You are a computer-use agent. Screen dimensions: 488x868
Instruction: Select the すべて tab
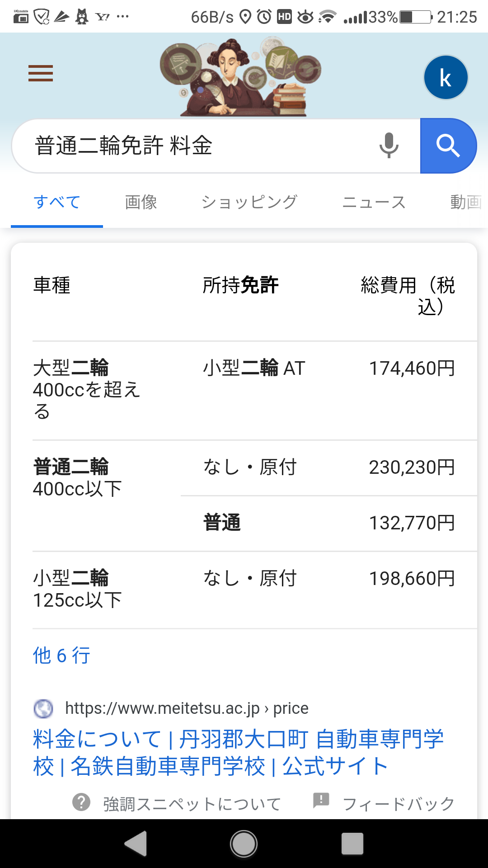(57, 202)
